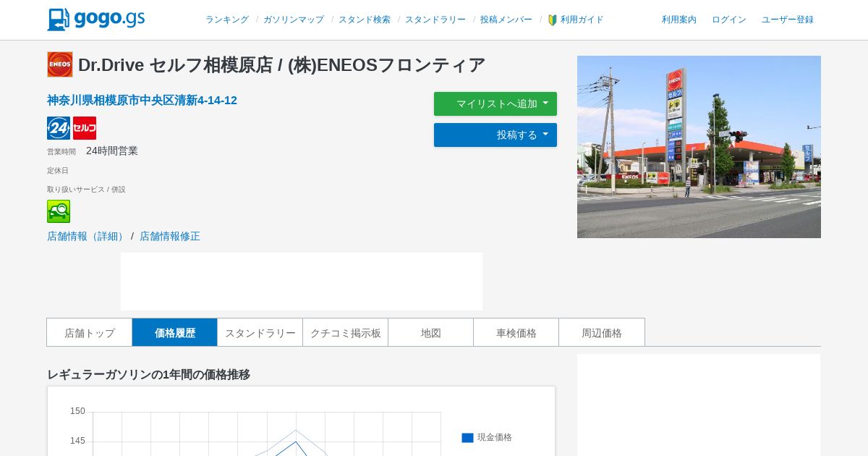The image size is (868, 456).
Task: Switch to the スタンドラリー tab
Action: 260,332
